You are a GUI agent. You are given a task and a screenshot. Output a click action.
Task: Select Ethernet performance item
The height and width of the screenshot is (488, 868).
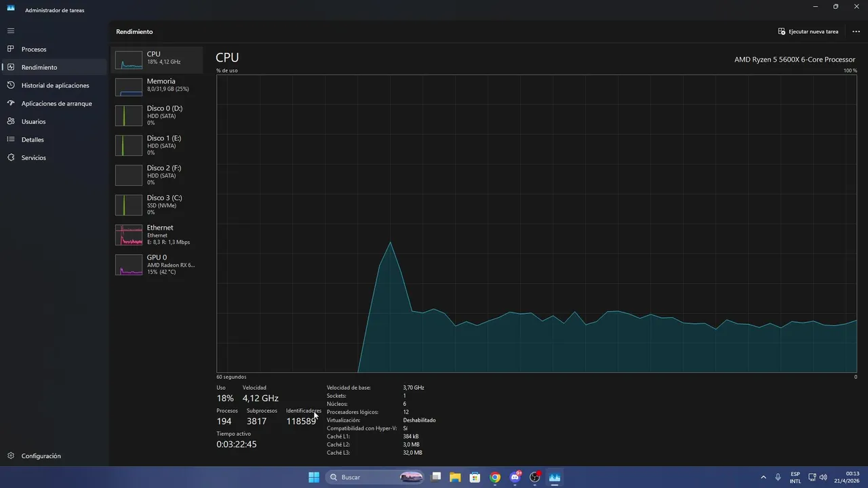coord(157,235)
